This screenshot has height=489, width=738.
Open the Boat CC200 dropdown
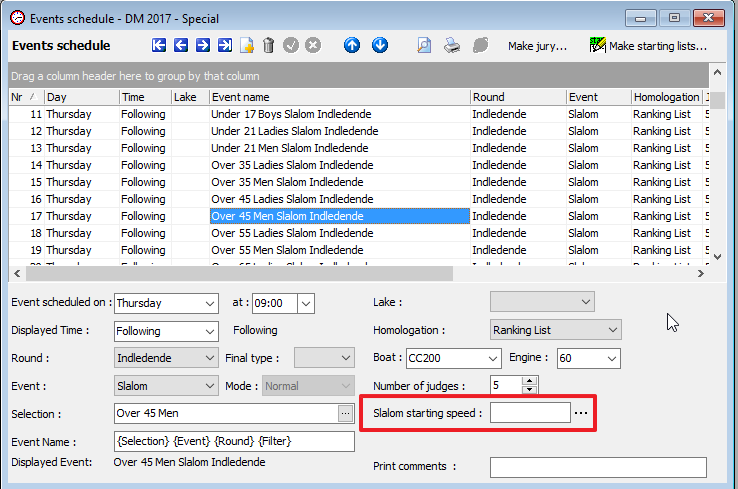[492, 358]
